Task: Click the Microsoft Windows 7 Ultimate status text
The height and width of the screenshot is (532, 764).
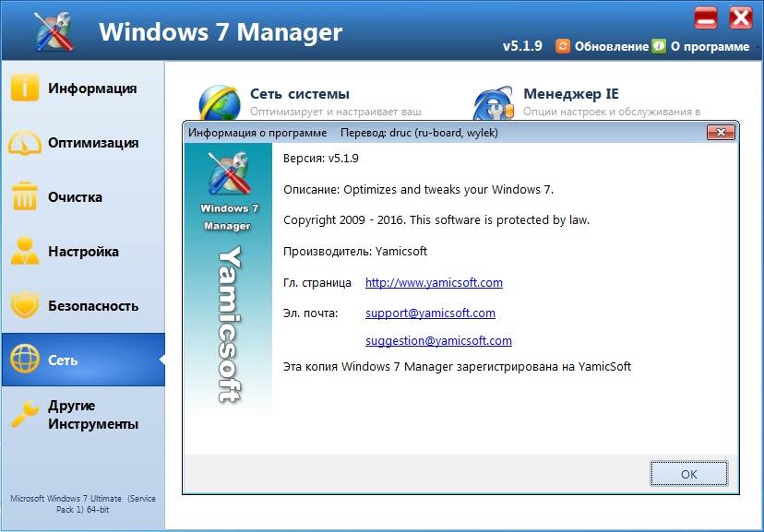Action: (x=83, y=503)
